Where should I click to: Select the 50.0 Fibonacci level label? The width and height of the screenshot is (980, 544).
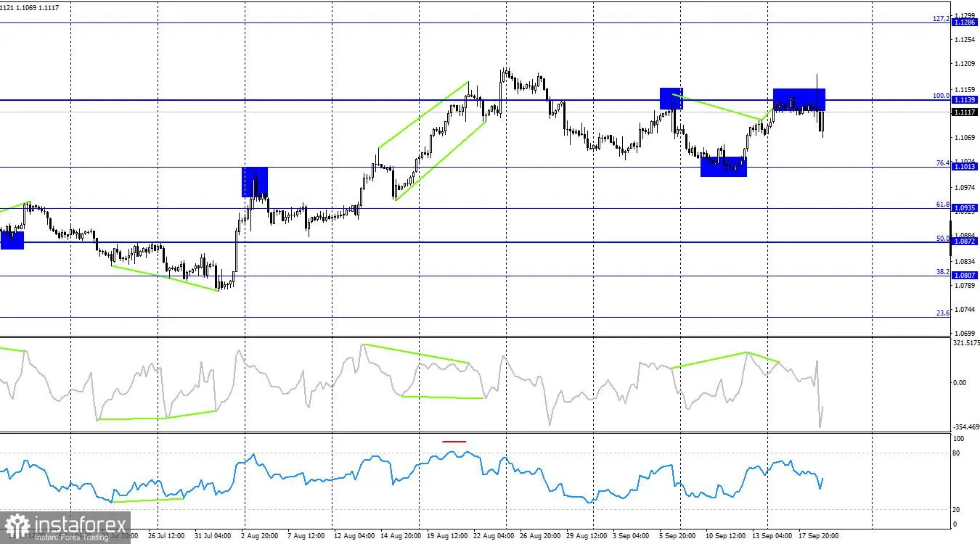click(943, 238)
